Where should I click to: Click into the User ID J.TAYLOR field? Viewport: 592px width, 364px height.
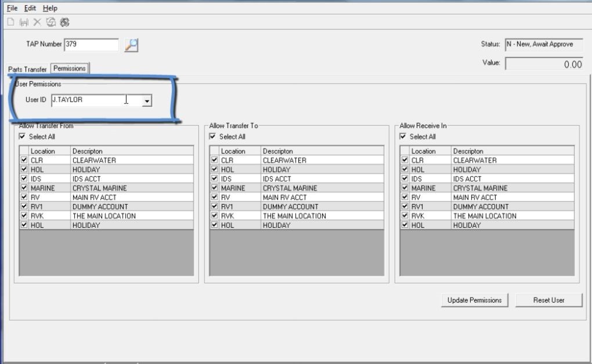coord(97,100)
